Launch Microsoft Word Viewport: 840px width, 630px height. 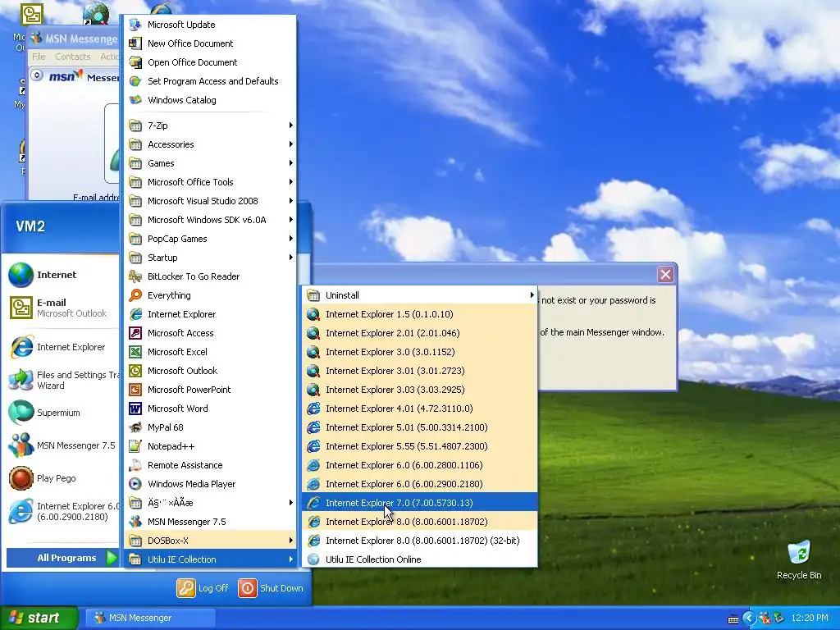211,409
